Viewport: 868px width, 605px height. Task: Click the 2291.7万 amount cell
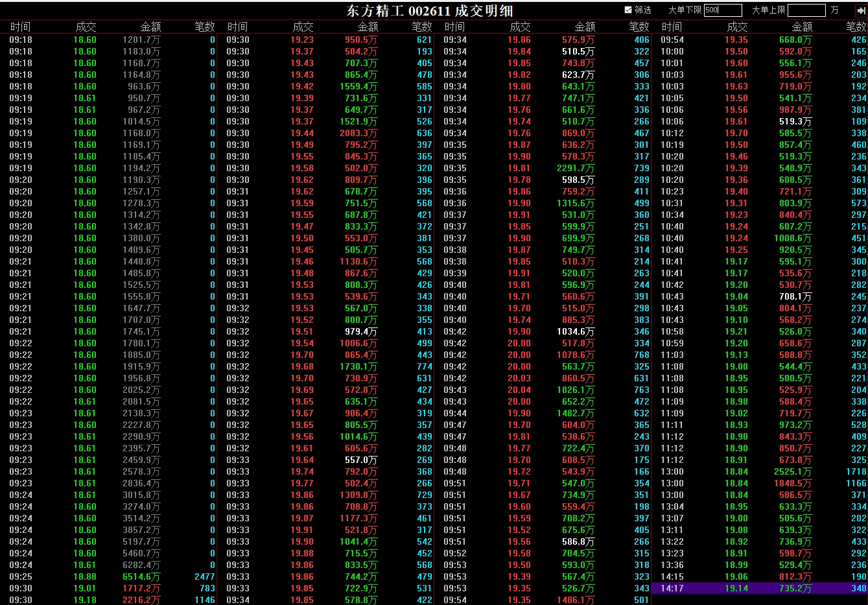pyautogui.click(x=576, y=168)
